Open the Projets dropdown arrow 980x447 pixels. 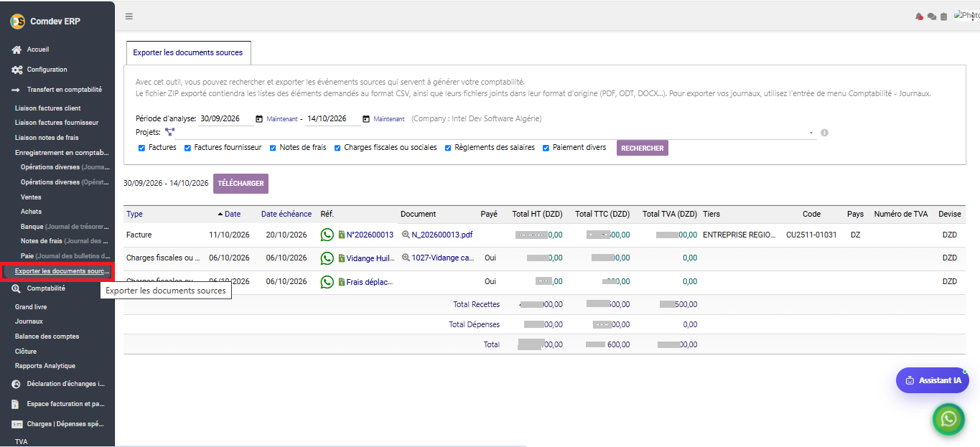click(811, 133)
